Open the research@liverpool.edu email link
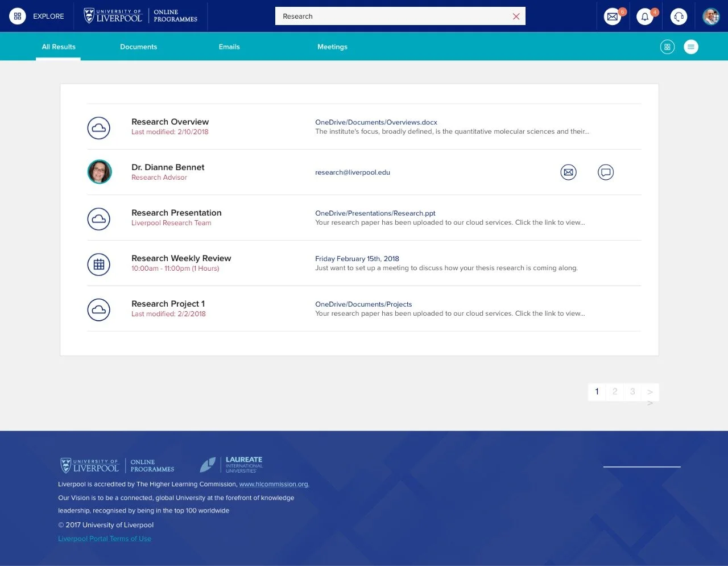Screen dimensions: 728x566 352,172
